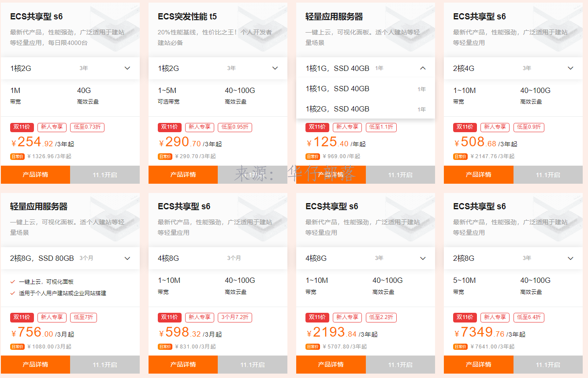Open 产品详情 for the ¥2193.84 card
Viewport: 588px width, 378px height.
pos(331,364)
